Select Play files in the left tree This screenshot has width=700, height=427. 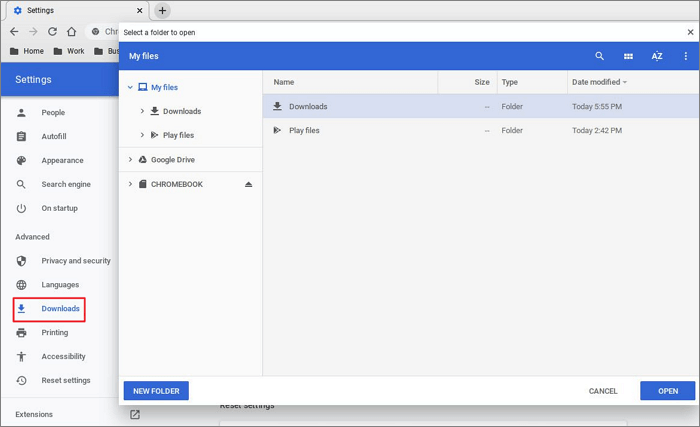click(178, 135)
